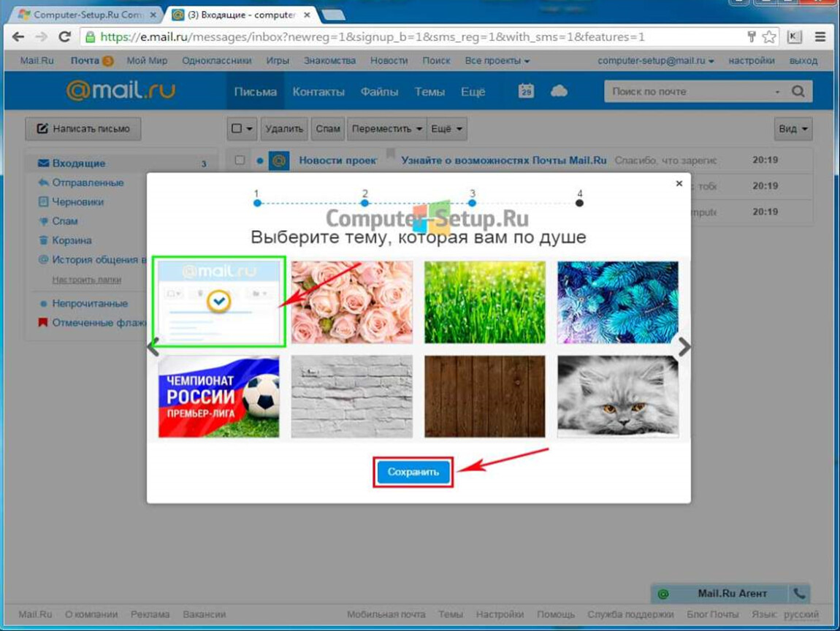Click the Написать письмо button

(83, 129)
